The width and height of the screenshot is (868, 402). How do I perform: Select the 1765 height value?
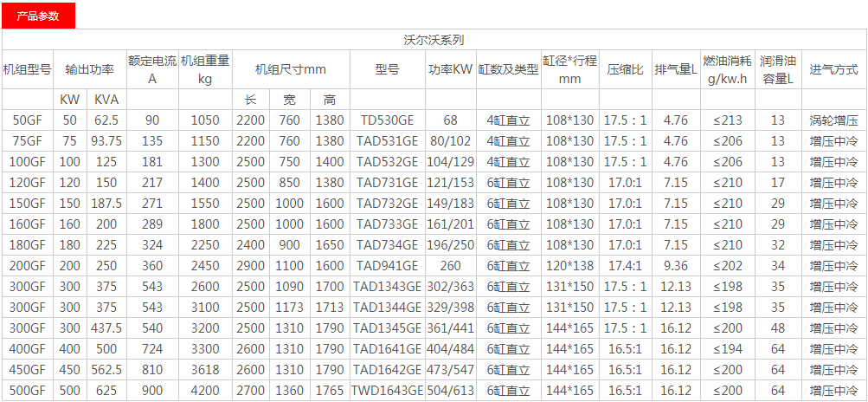330,392
